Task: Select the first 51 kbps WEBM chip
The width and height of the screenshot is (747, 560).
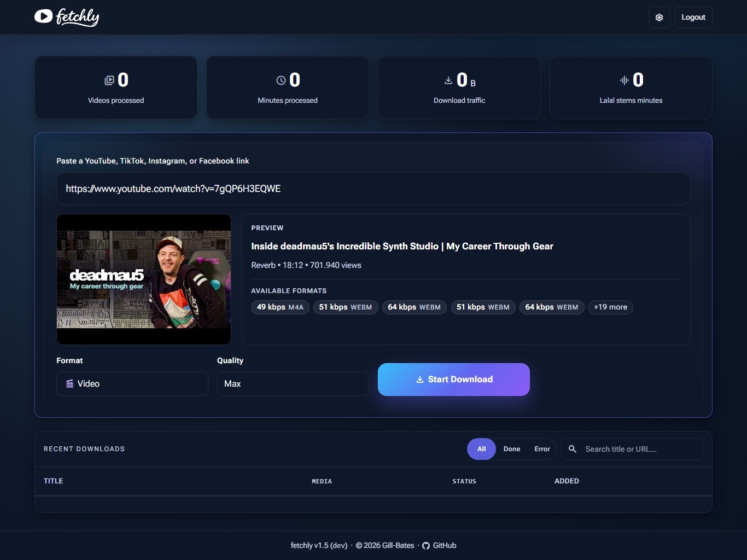Action: pyautogui.click(x=346, y=307)
